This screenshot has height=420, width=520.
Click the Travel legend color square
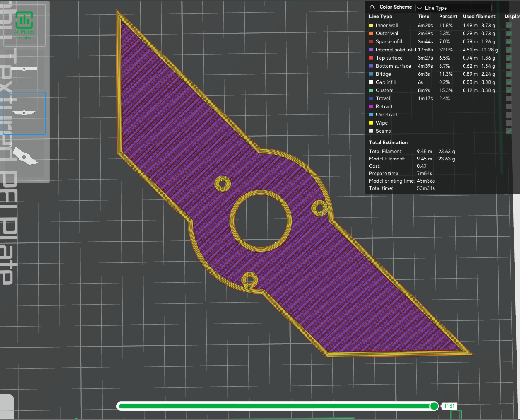(371, 98)
